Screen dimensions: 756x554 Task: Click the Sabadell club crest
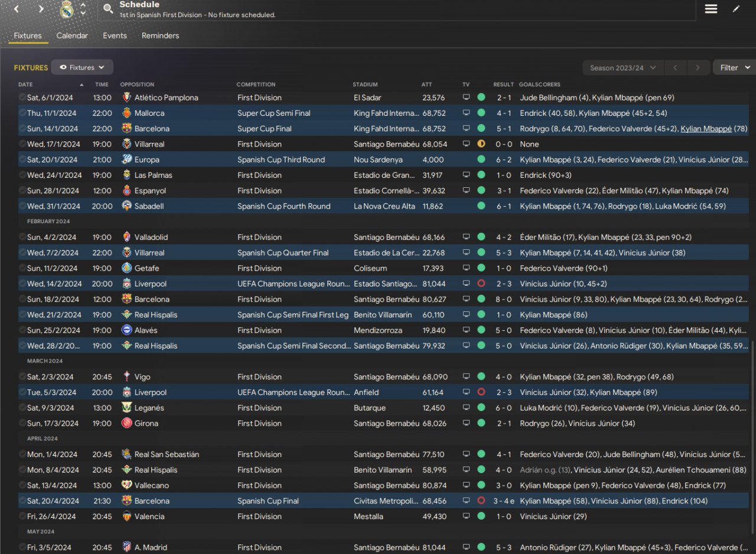126,206
